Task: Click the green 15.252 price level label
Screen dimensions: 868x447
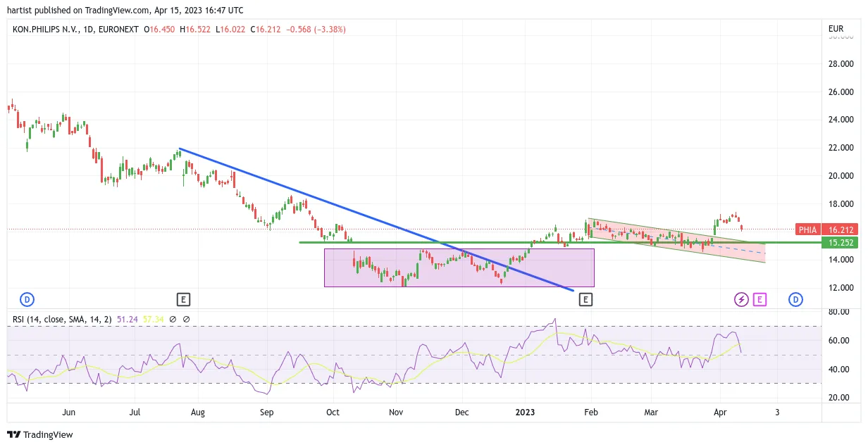Action: tap(841, 243)
